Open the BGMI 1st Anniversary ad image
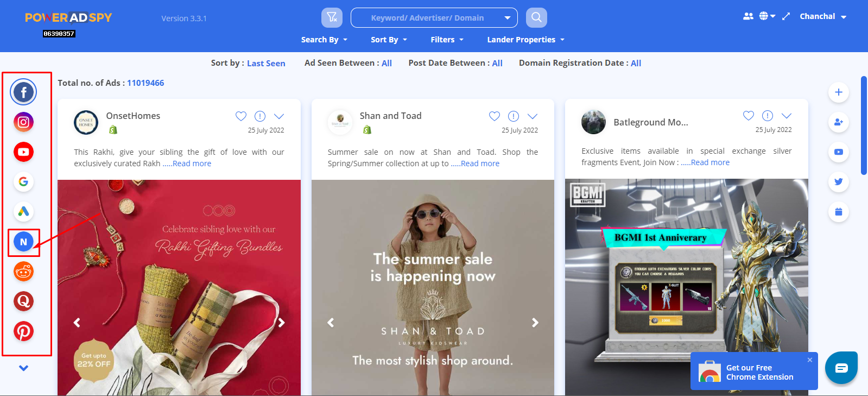 tap(687, 287)
